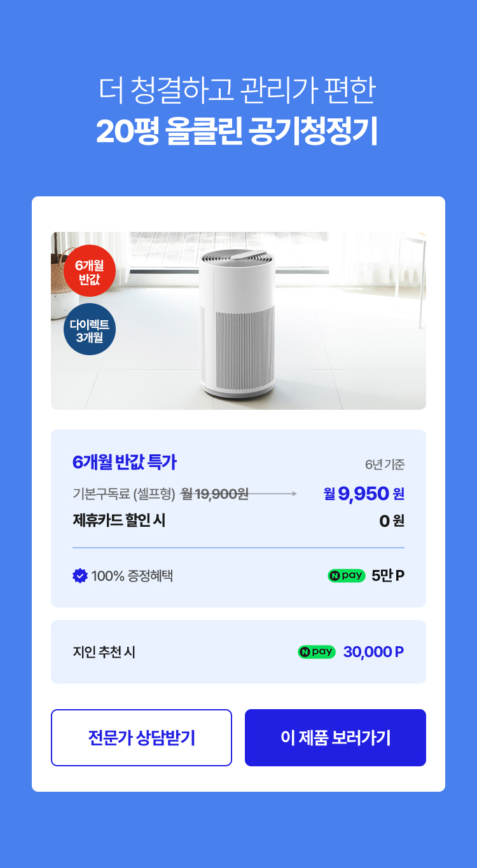Click the gray arrow after the original price
This screenshot has height=868, width=477.
tap(273, 493)
